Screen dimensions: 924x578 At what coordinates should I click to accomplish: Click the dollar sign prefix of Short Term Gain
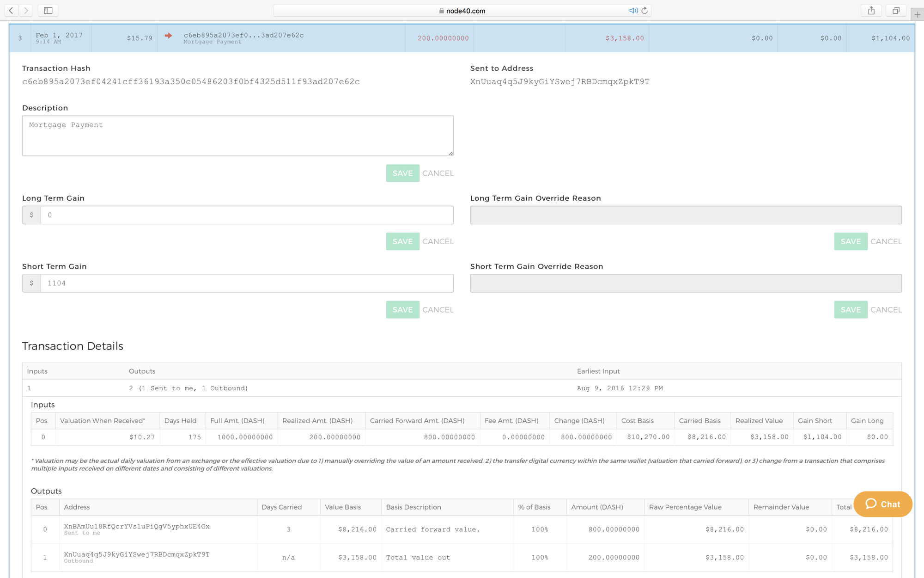[x=31, y=283]
